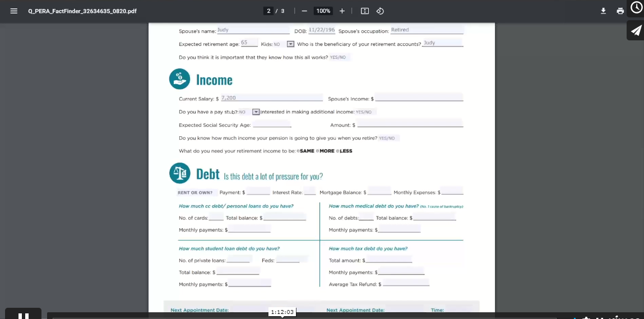This screenshot has width=644, height=319.
Task: Open the YES/NO field for pension income
Action: [388, 138]
